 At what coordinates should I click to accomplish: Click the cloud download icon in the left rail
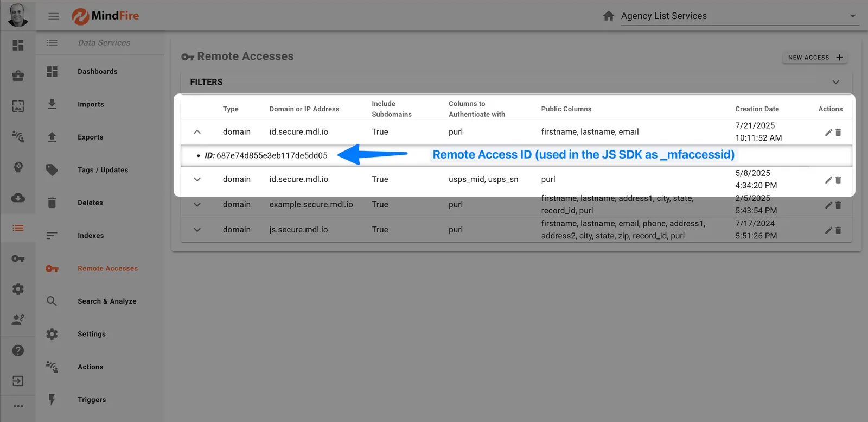[x=18, y=198]
